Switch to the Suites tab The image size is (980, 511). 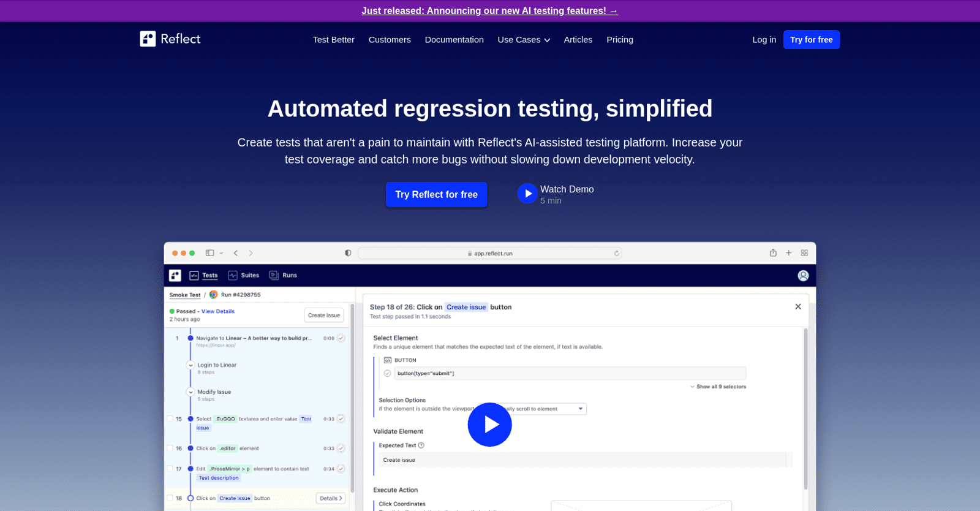pyautogui.click(x=244, y=276)
